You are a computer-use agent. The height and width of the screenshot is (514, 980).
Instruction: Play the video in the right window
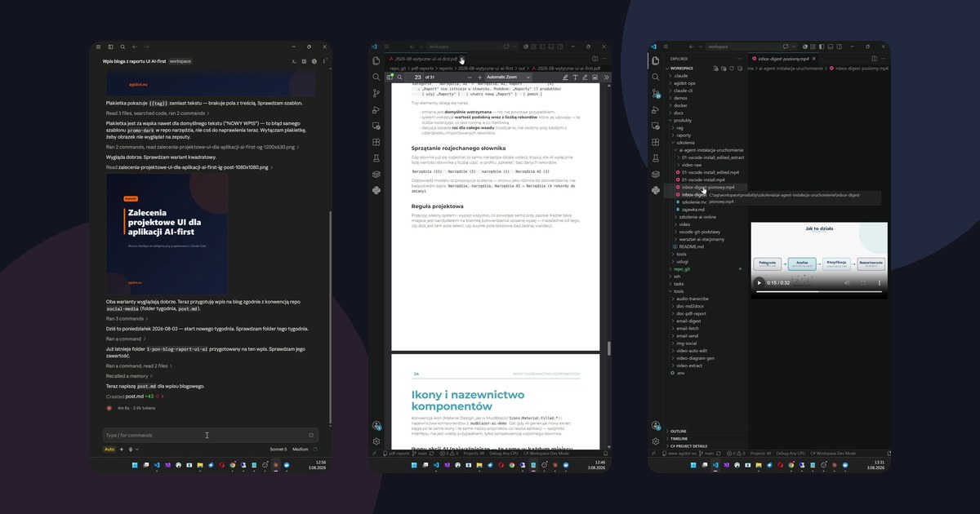point(759,282)
